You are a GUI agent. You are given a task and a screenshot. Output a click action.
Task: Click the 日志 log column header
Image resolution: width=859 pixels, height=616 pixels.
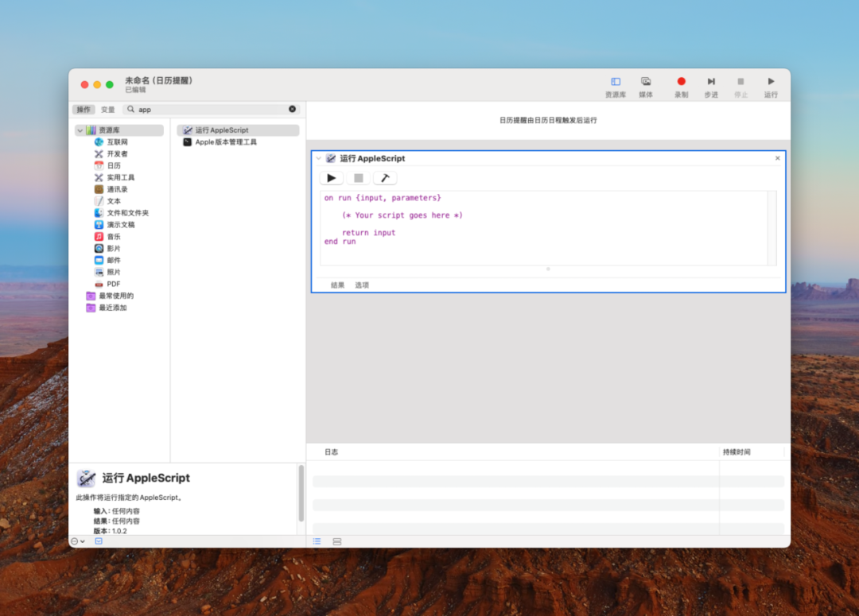(332, 452)
